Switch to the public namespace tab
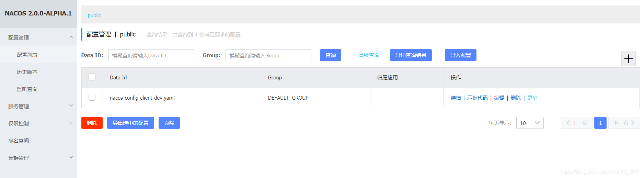Image resolution: width=644 pixels, height=178 pixels. click(x=94, y=15)
